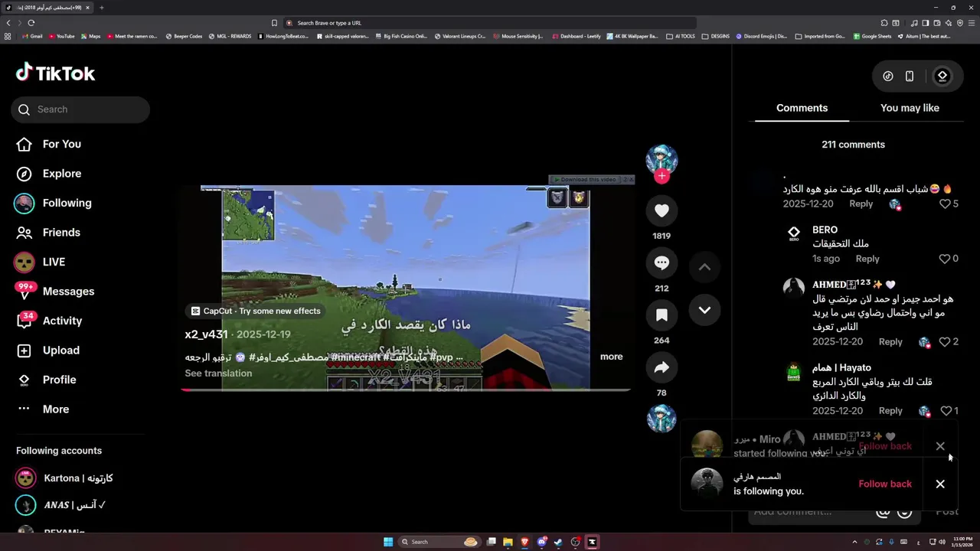Open the AI TOOLS bookmarks folder
Image resolution: width=980 pixels, height=551 pixels.
[681, 36]
